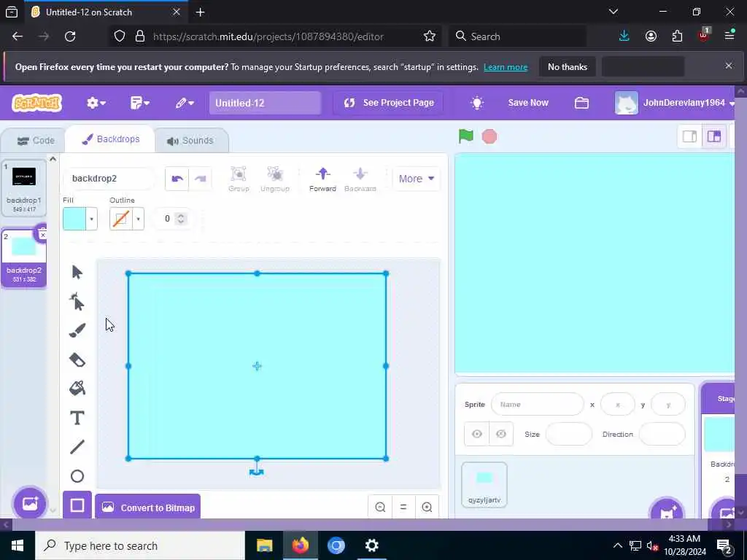This screenshot has height=560, width=747.
Task: Open the Settings gear menu
Action: [96, 103]
